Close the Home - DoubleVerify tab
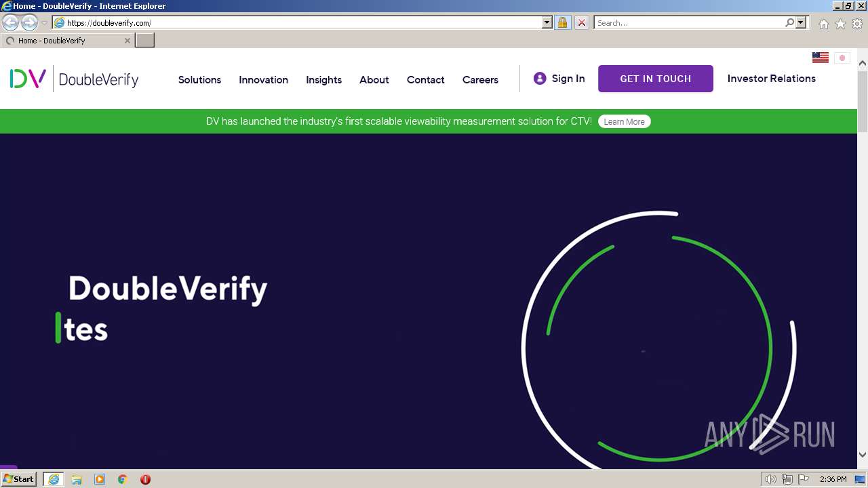The image size is (868, 488). coord(127,41)
